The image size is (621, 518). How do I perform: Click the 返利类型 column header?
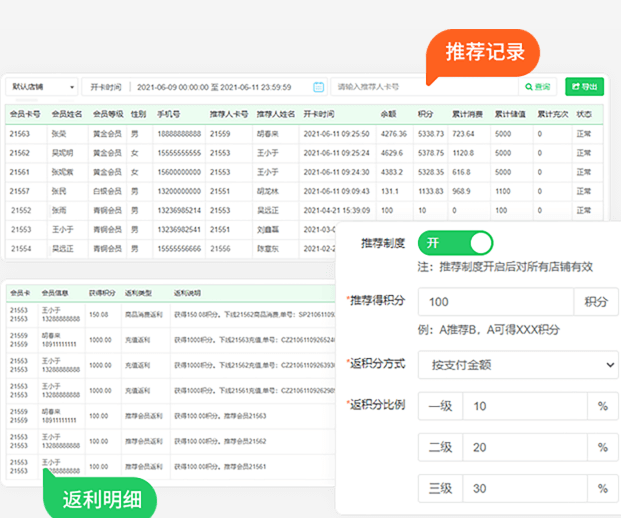pyautogui.click(x=140, y=294)
